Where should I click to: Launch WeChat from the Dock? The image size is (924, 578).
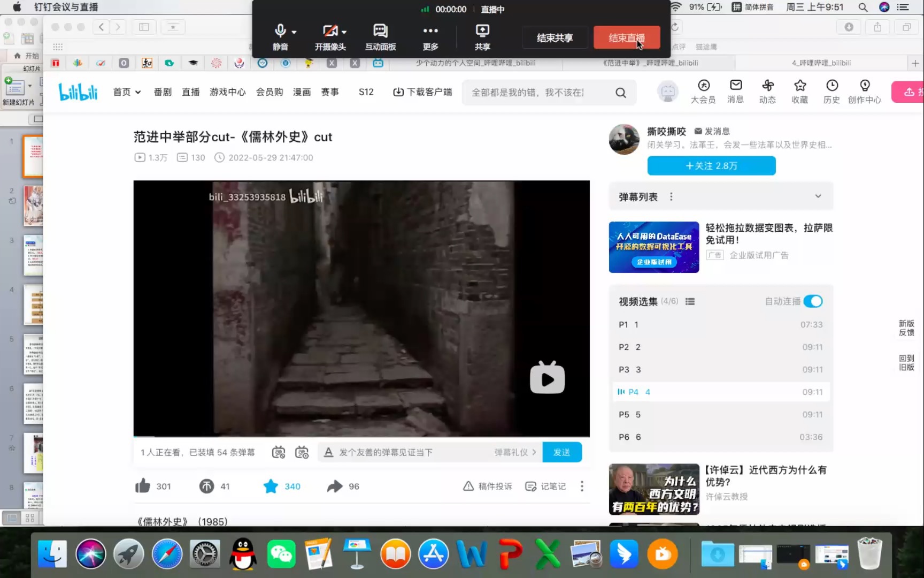pos(281,554)
